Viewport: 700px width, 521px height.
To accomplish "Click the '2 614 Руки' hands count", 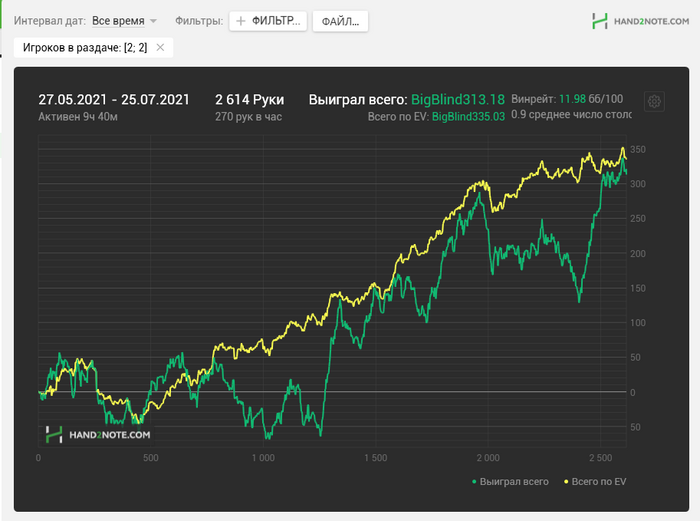I will pos(250,99).
